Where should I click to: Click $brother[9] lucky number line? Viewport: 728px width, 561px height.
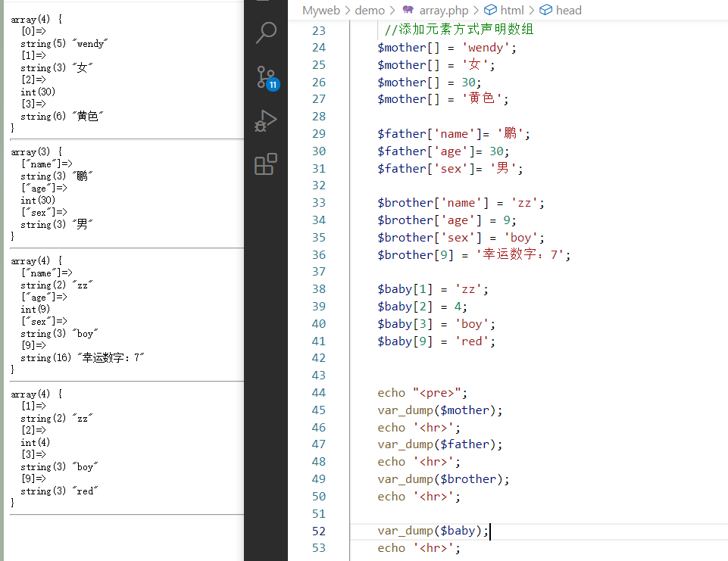(x=473, y=254)
